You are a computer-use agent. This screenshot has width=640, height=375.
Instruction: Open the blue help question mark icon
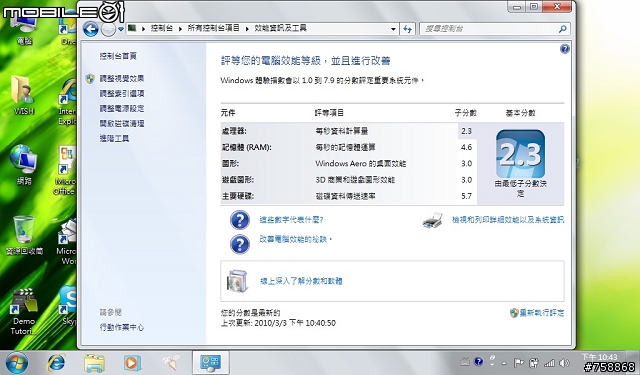(564, 49)
